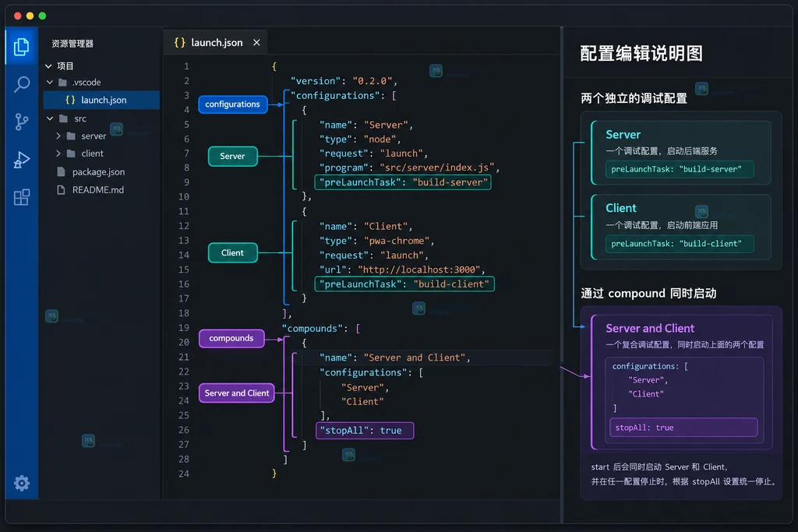Click the README.md file icon
798x532 pixels.
(61, 190)
